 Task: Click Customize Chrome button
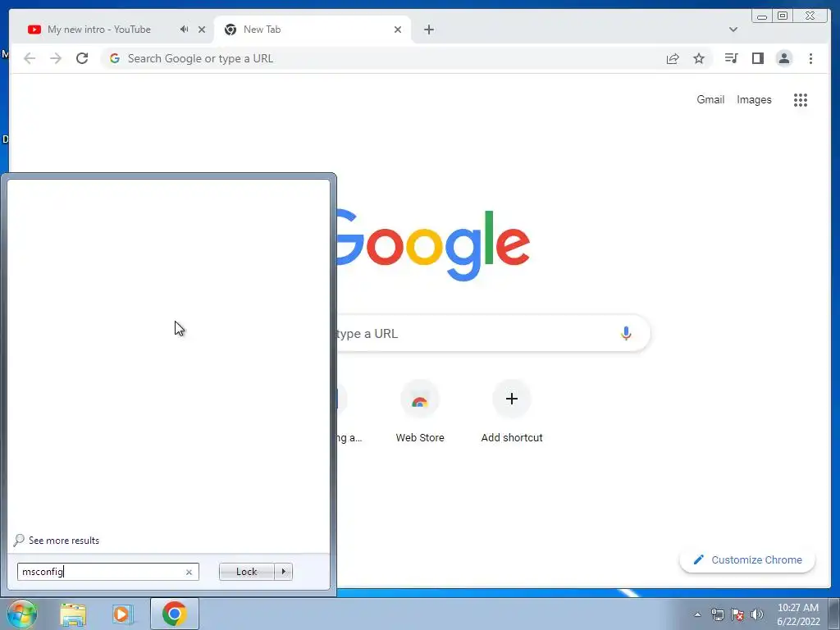point(747,559)
